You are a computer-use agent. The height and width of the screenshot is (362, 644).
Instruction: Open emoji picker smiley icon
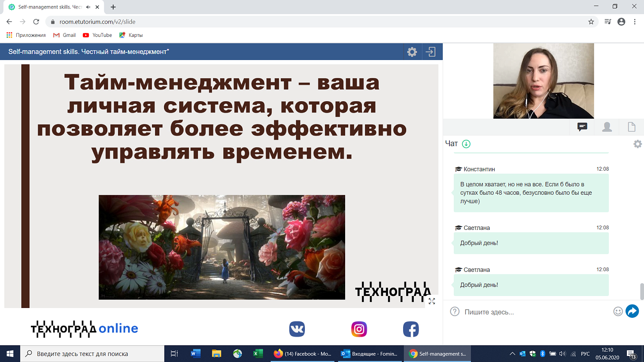coord(618,311)
